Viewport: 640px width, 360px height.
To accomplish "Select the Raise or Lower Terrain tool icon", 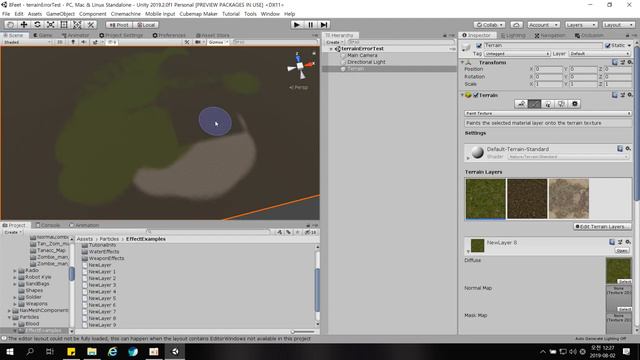I will 521,104.
